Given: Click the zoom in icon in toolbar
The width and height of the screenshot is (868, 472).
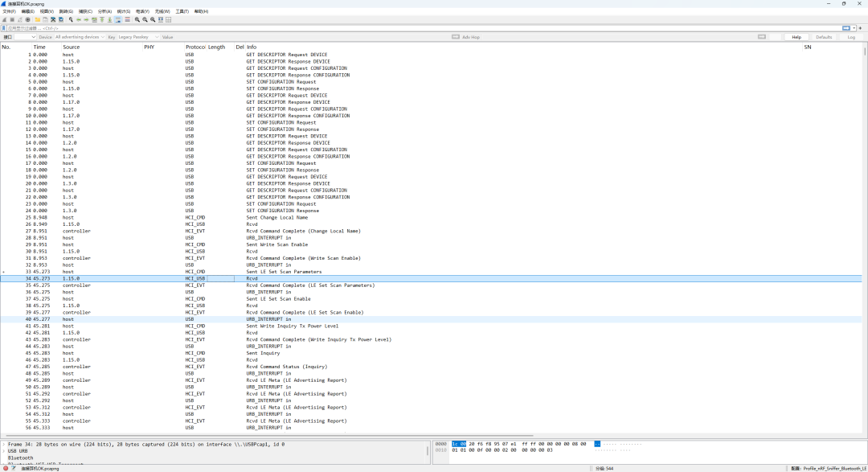Looking at the screenshot, I should 137,19.
